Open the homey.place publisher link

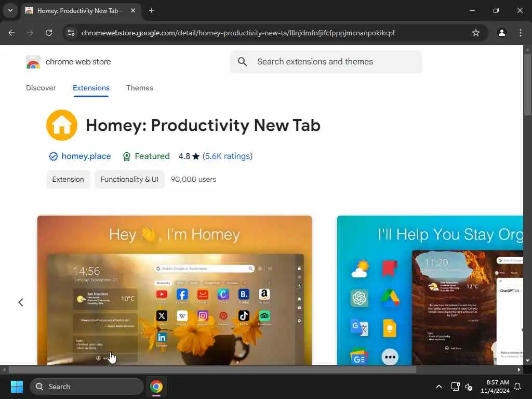coord(86,156)
